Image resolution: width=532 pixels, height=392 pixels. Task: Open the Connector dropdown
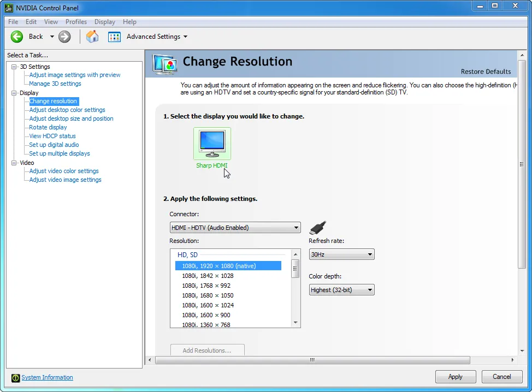coord(235,228)
